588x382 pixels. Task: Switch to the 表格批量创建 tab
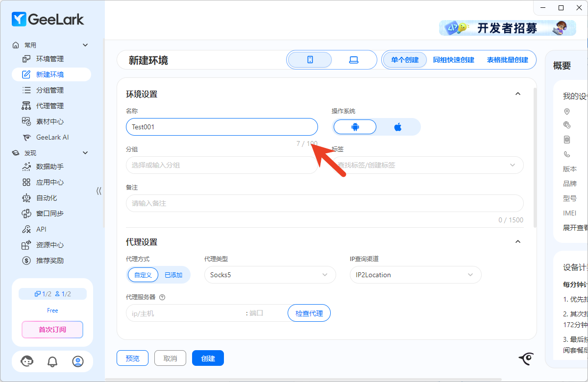[507, 60]
